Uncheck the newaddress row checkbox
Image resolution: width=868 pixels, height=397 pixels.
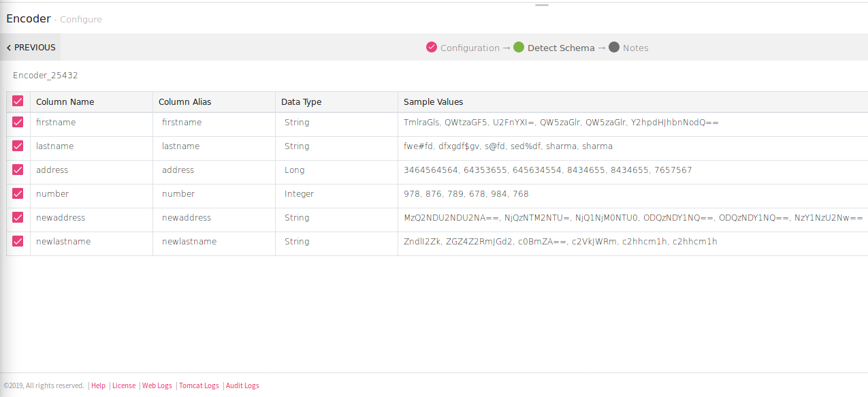[x=18, y=218]
